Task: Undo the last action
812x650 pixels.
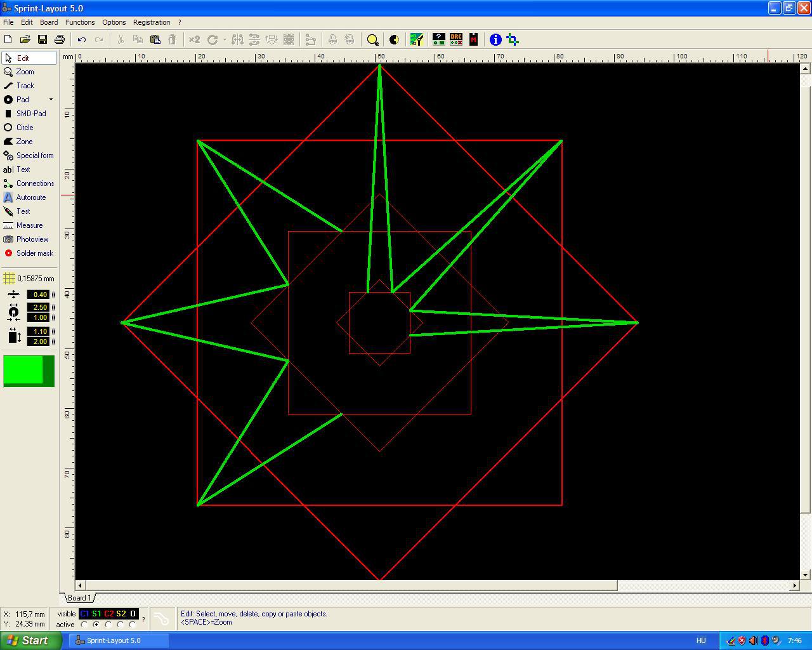Action: pyautogui.click(x=82, y=39)
